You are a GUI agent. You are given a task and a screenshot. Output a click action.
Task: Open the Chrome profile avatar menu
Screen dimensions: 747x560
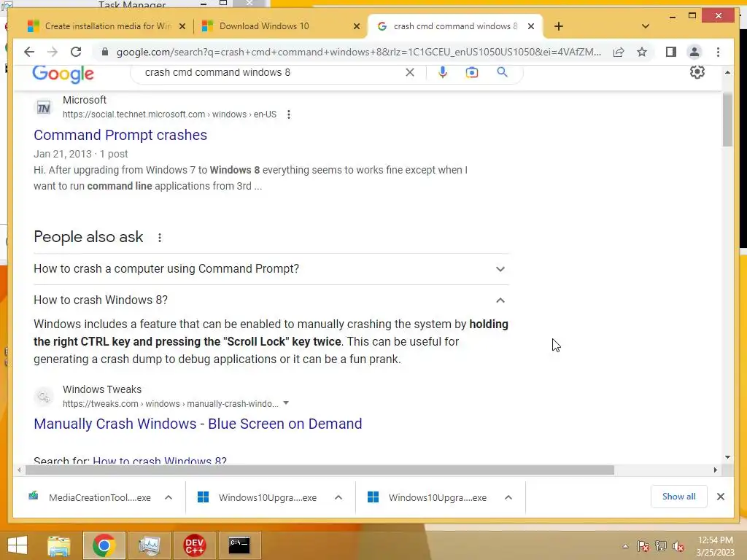pyautogui.click(x=694, y=52)
